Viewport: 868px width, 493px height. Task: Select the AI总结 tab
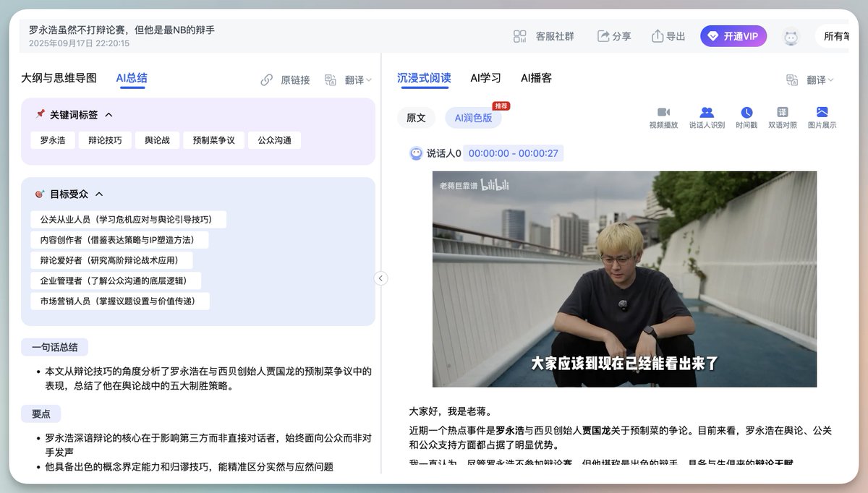pyautogui.click(x=132, y=78)
